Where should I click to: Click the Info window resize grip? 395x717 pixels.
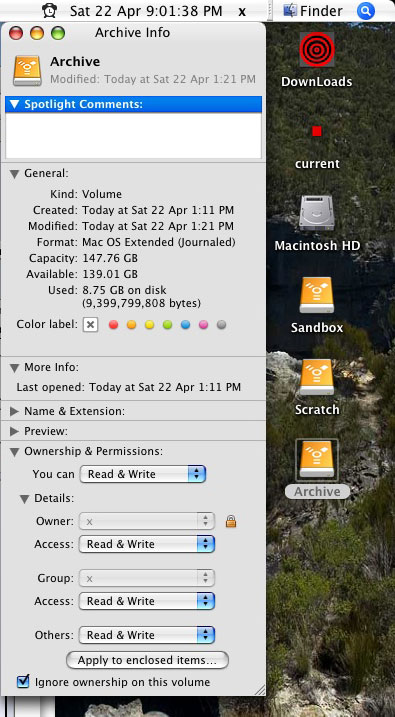(x=259, y=690)
